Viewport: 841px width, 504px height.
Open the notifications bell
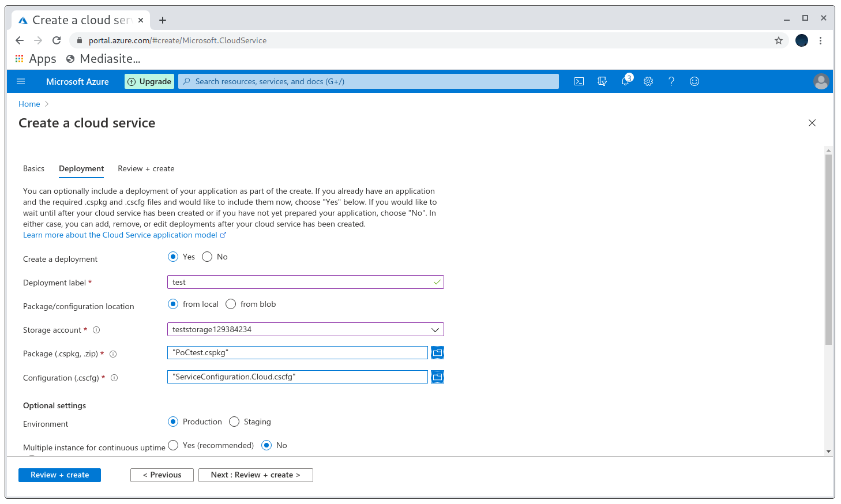tap(625, 81)
